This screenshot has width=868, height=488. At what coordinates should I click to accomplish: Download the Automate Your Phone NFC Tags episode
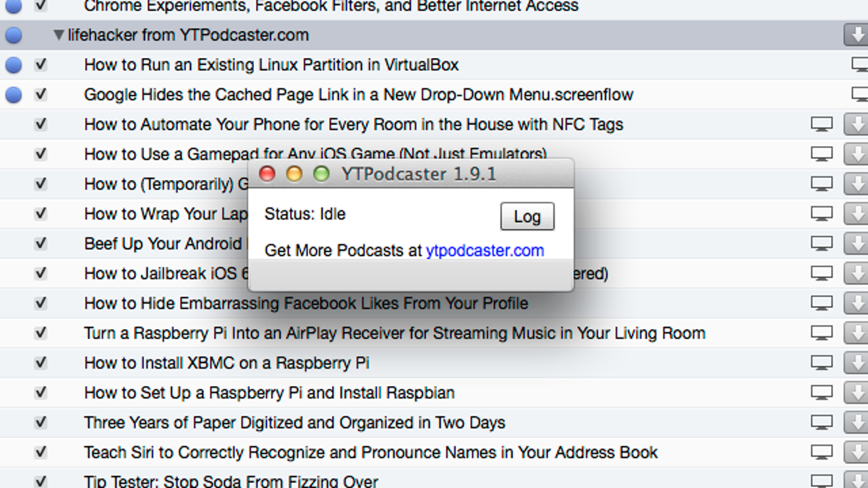[856, 124]
